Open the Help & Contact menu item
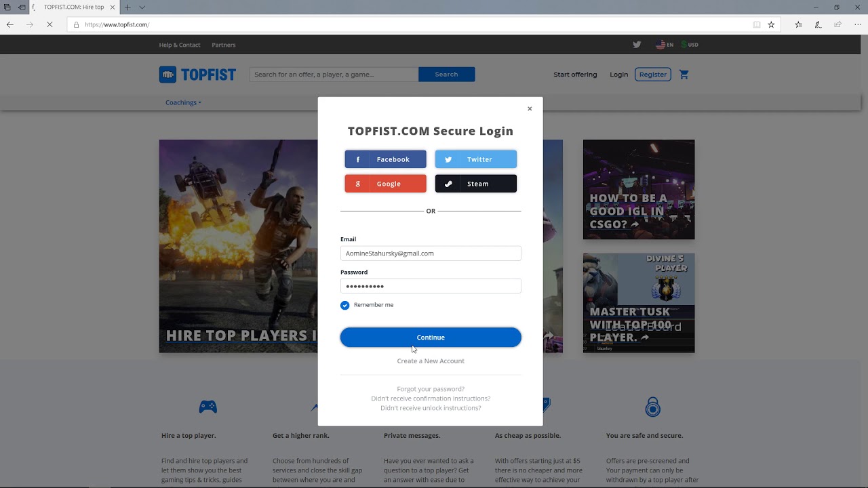This screenshot has height=488, width=868. (180, 45)
